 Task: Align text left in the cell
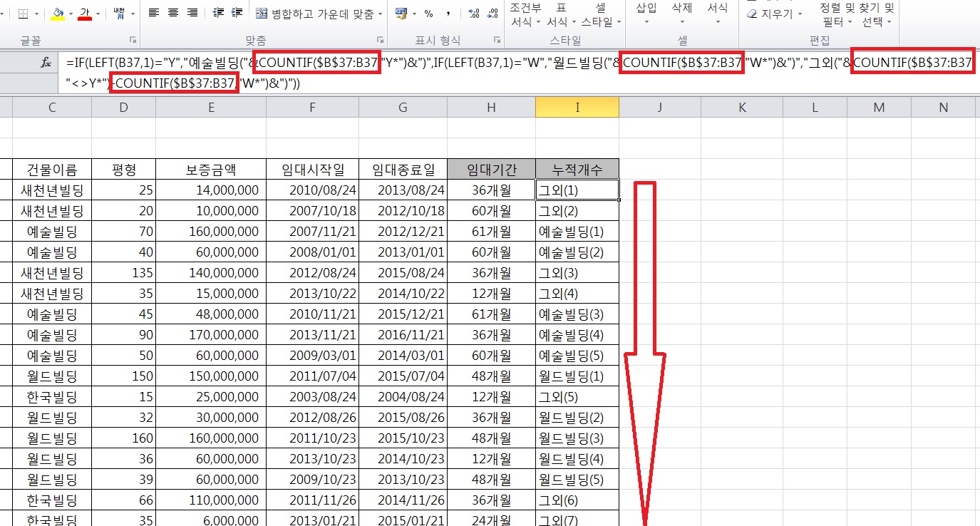point(153,13)
